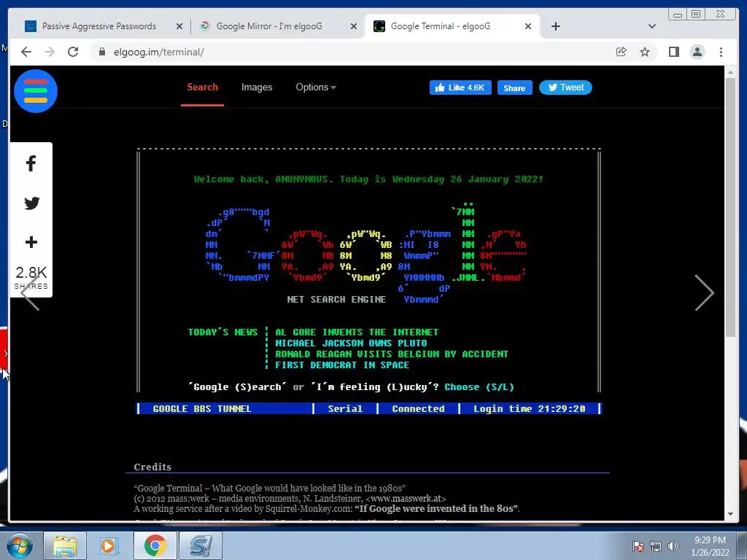This screenshot has width=747, height=560.
Task: Click the 'Credits' heading
Action: [152, 467]
